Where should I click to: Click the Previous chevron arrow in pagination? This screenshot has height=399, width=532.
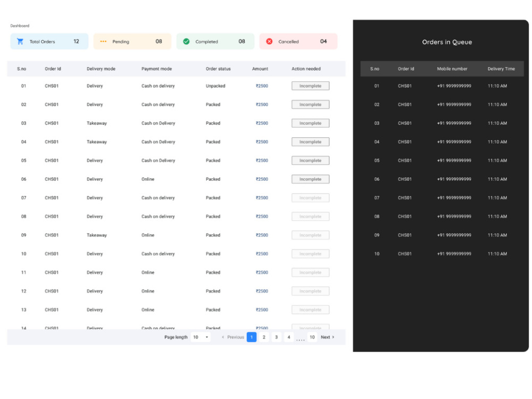(x=222, y=337)
